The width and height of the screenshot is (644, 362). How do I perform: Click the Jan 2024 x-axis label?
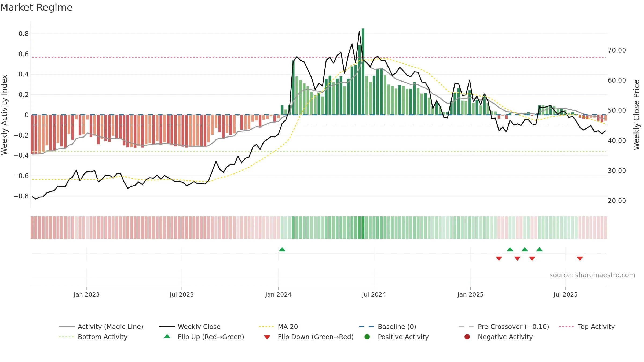(278, 294)
